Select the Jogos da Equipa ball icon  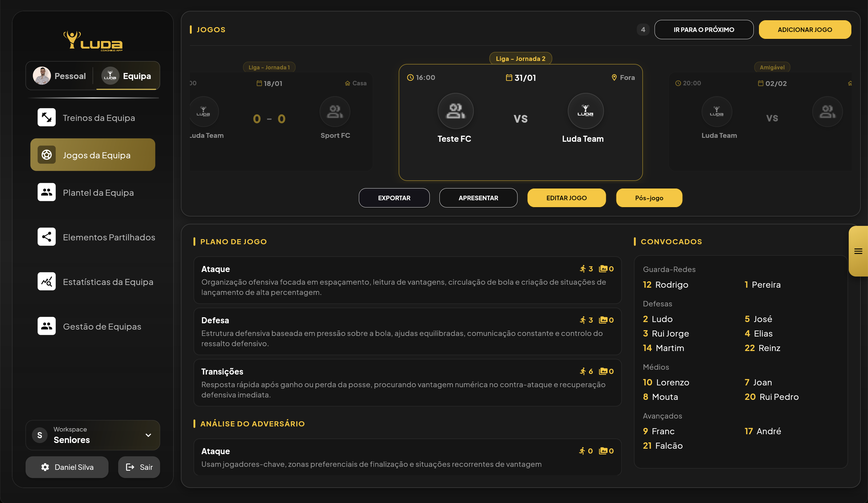(46, 155)
